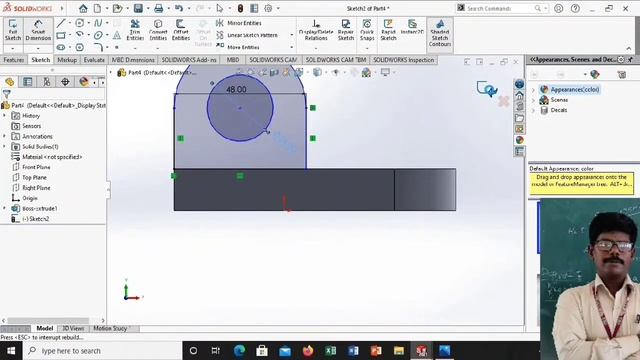This screenshot has width=640, height=360.
Task: Select the Corner Rectangle tool
Action: (x=61, y=35)
